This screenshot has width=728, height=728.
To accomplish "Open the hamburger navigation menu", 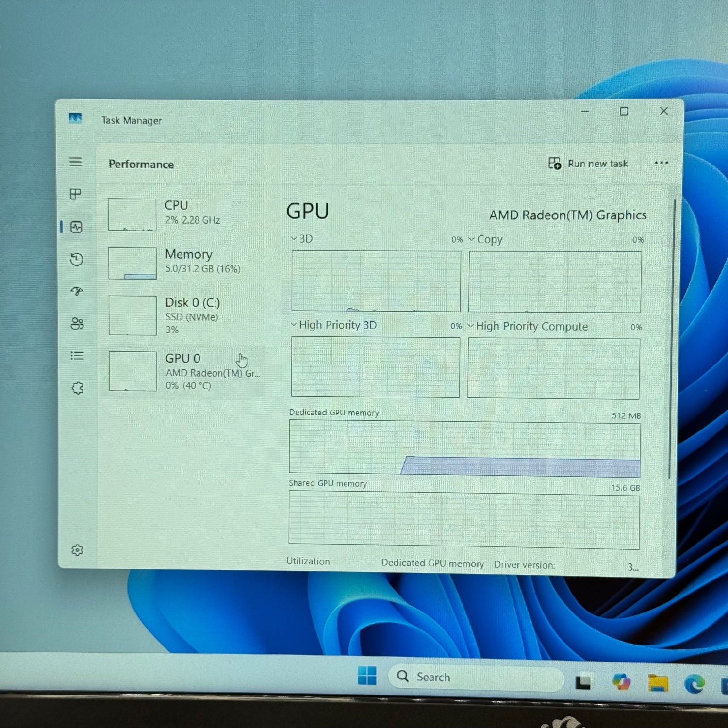I will point(75,162).
